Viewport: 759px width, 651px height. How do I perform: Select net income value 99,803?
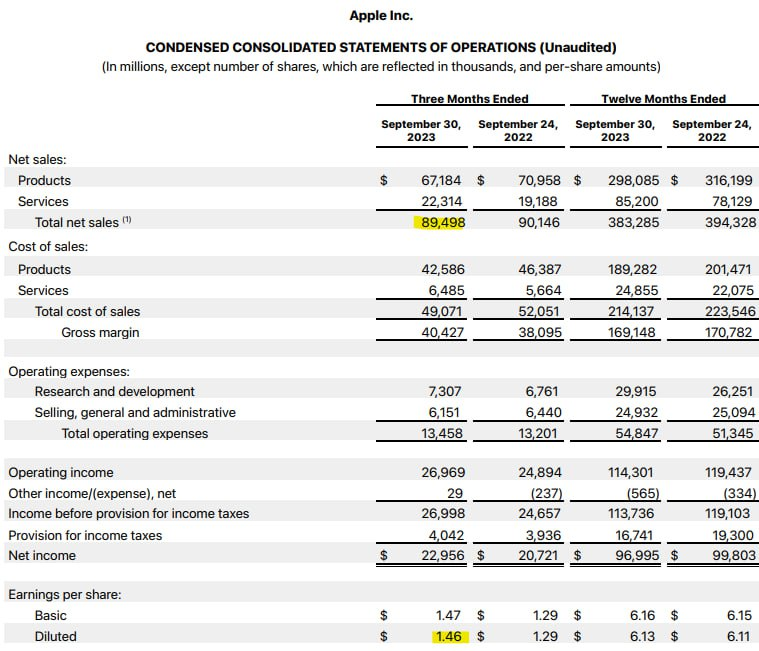[x=734, y=556]
